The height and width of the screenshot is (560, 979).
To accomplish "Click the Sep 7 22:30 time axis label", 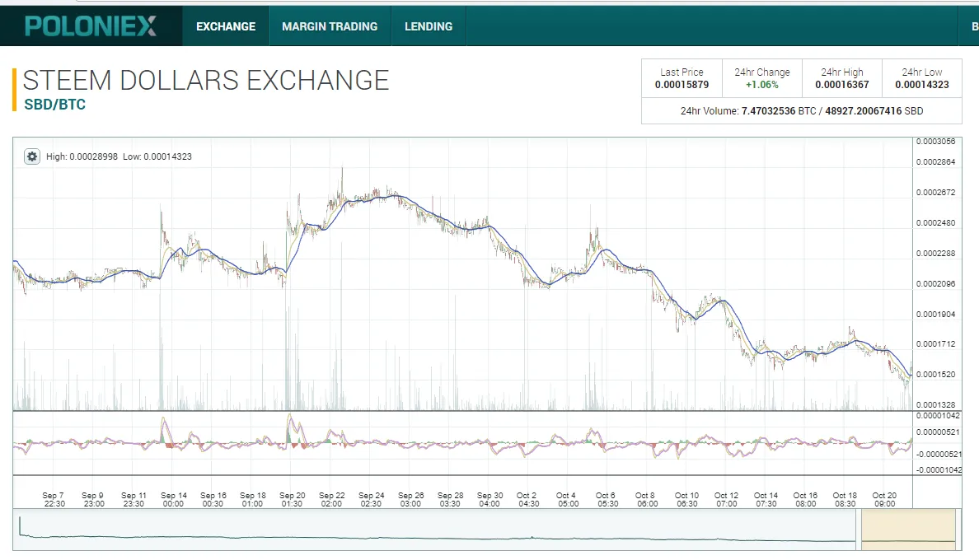I will 54,500.
